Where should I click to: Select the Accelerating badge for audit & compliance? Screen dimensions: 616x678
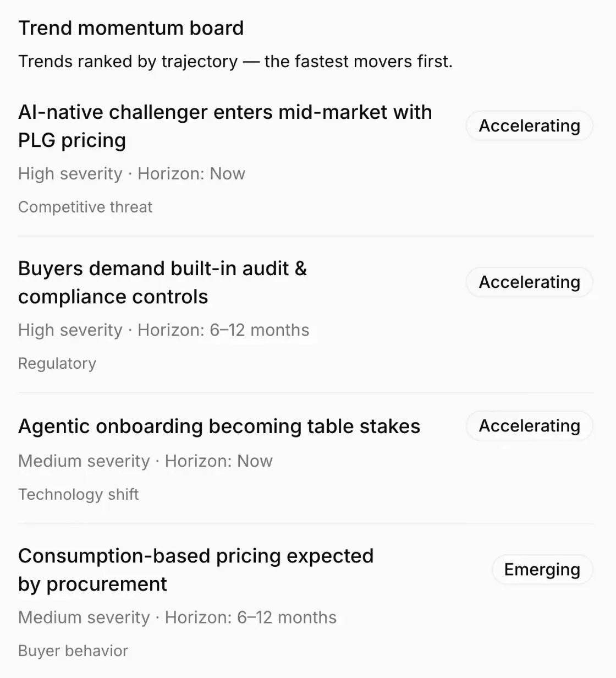pos(529,282)
